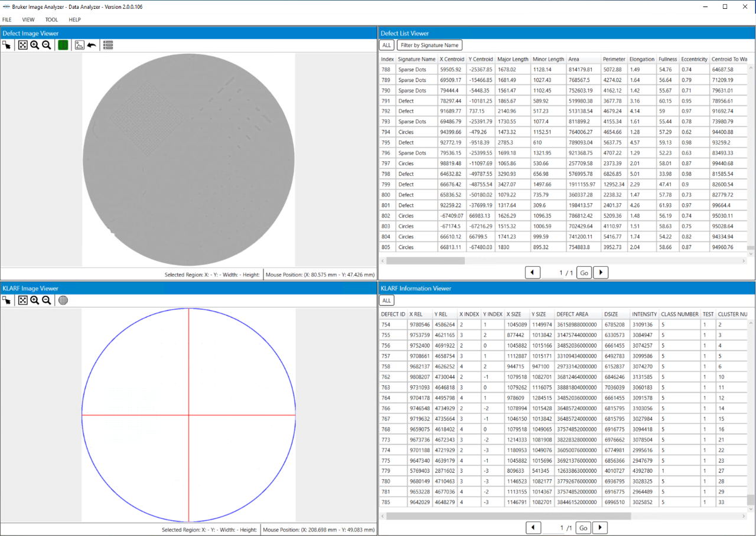Toggle wafer grid icon in KLARF Image Viewer

click(x=63, y=300)
